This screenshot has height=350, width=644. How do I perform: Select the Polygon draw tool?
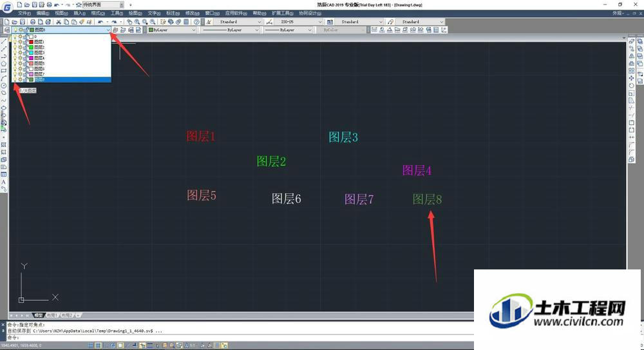tap(4, 63)
